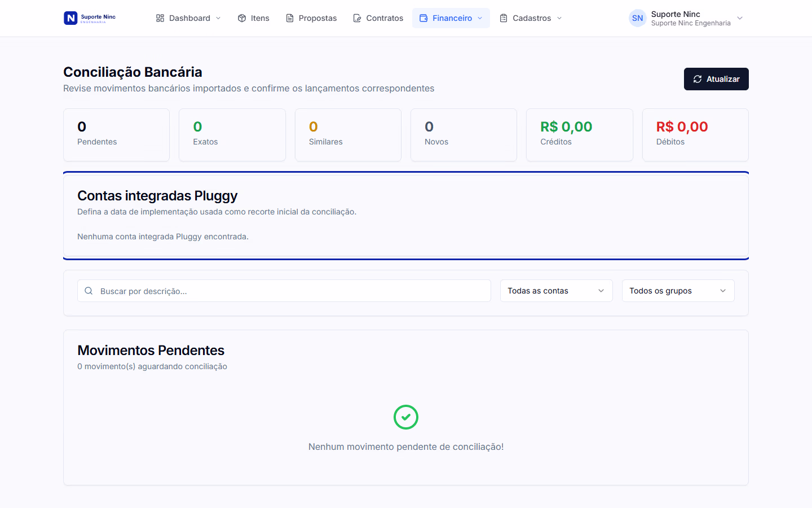Click the Propostas document icon

290,18
